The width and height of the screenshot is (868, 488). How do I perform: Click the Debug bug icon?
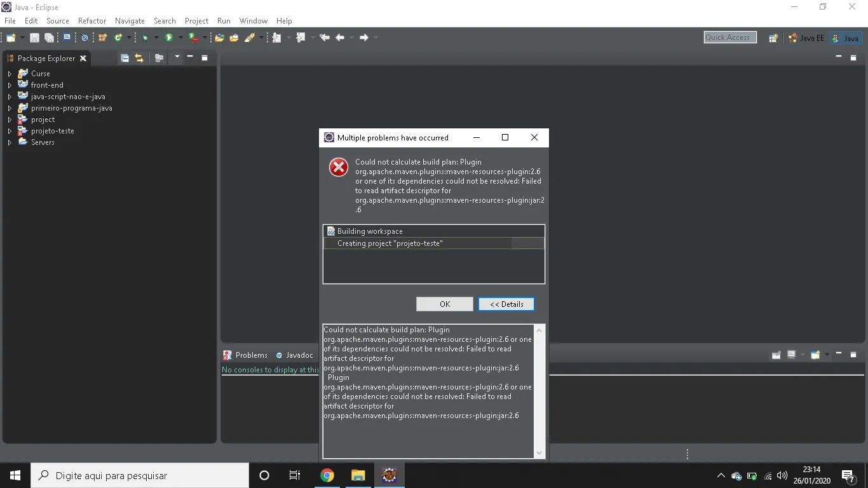click(146, 38)
